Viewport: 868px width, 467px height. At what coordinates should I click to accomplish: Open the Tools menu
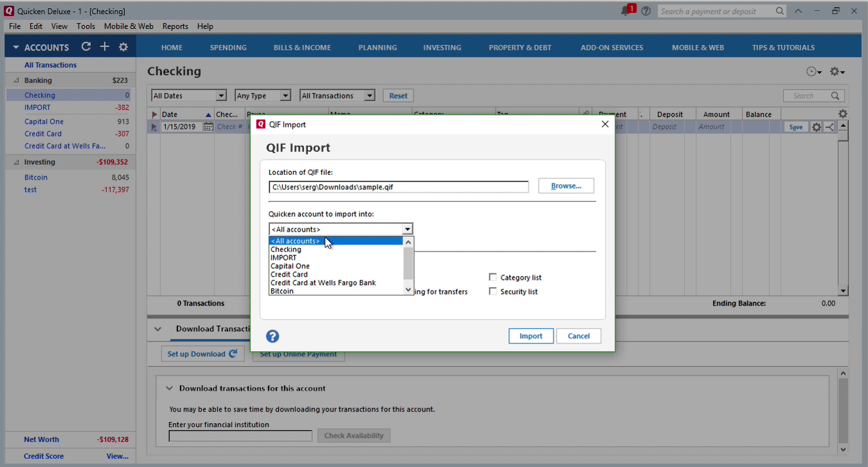coord(86,26)
